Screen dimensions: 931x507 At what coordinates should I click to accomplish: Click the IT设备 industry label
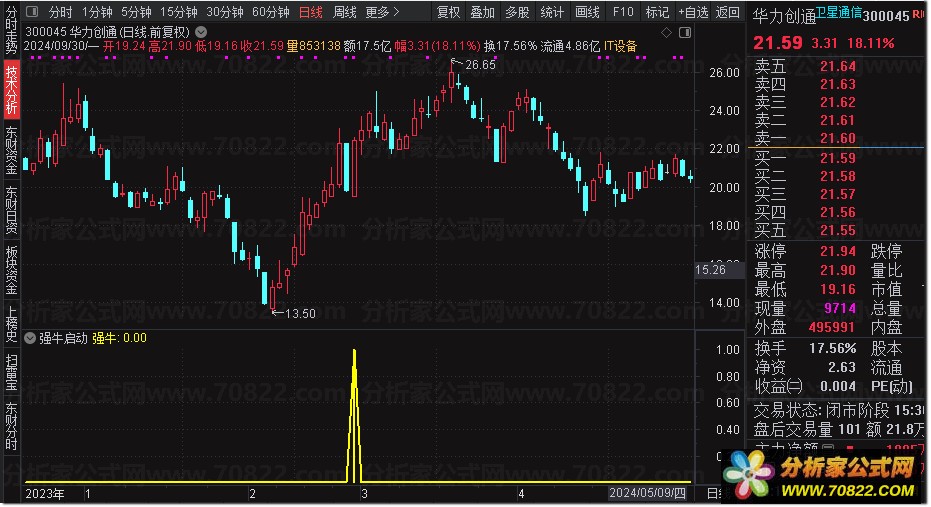click(x=620, y=46)
